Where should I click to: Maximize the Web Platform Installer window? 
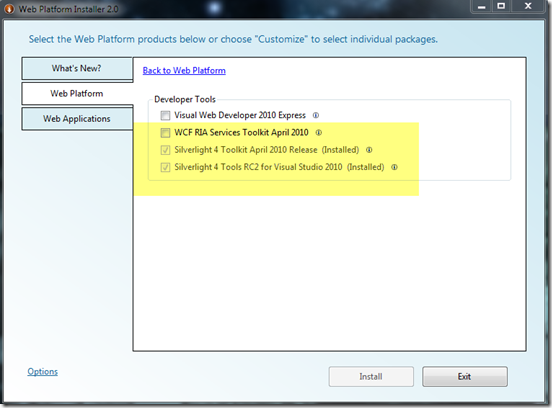[x=501, y=6]
